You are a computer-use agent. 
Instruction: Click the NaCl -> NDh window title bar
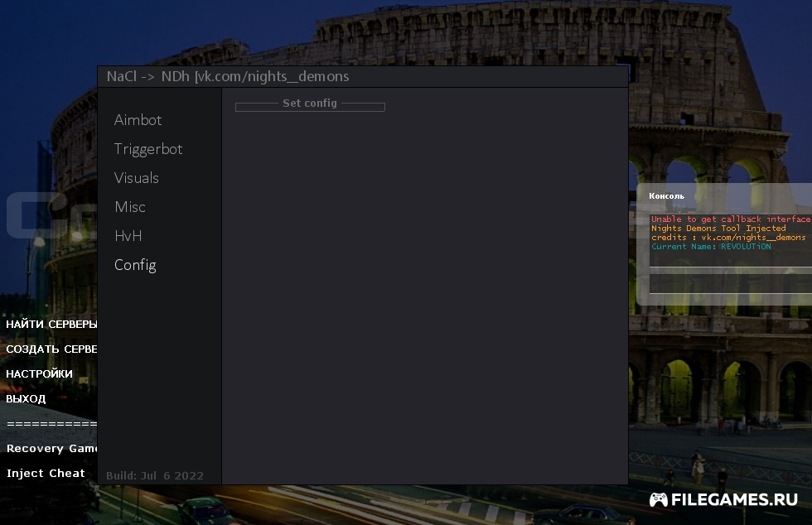coord(363,77)
